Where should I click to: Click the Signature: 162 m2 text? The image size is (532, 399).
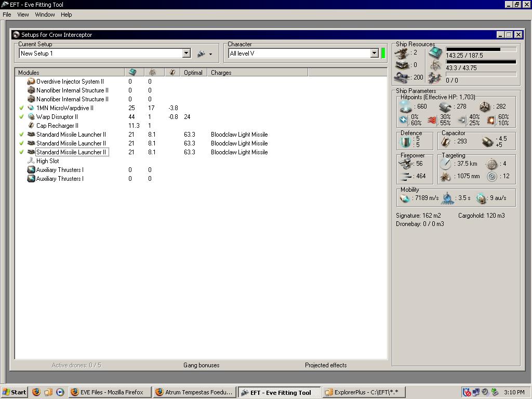[x=418, y=216]
